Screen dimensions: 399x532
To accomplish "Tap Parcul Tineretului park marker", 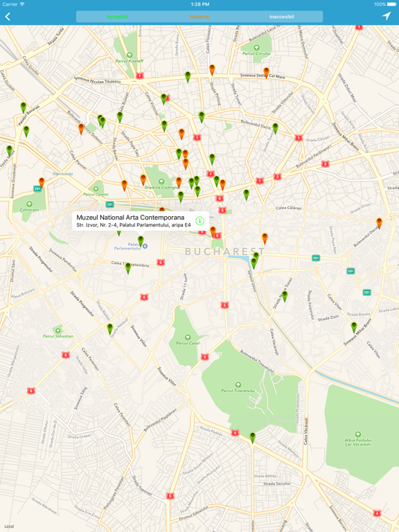I will click(x=238, y=384).
